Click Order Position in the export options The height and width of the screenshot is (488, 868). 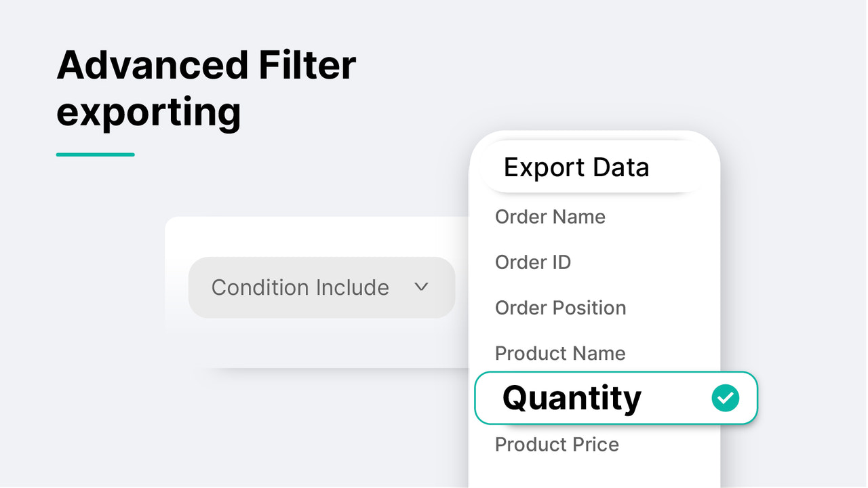[560, 308]
